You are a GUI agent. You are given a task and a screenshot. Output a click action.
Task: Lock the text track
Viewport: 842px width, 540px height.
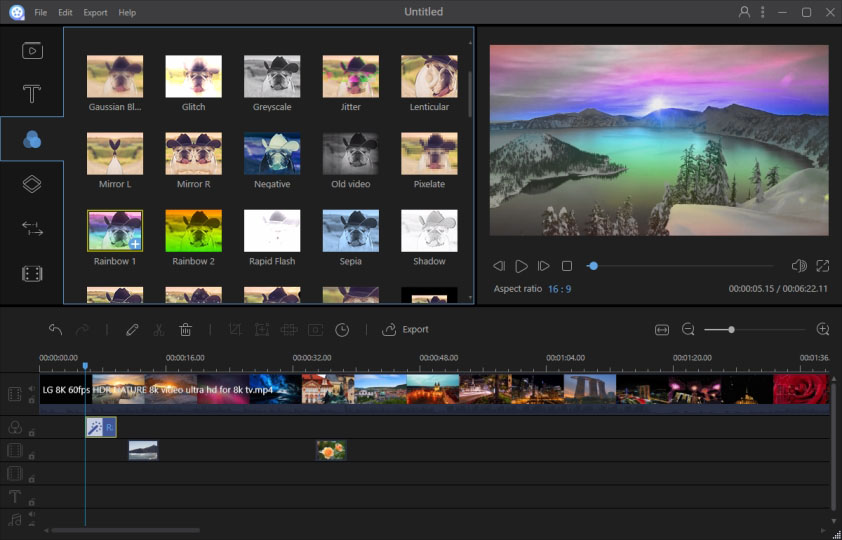[32, 501]
